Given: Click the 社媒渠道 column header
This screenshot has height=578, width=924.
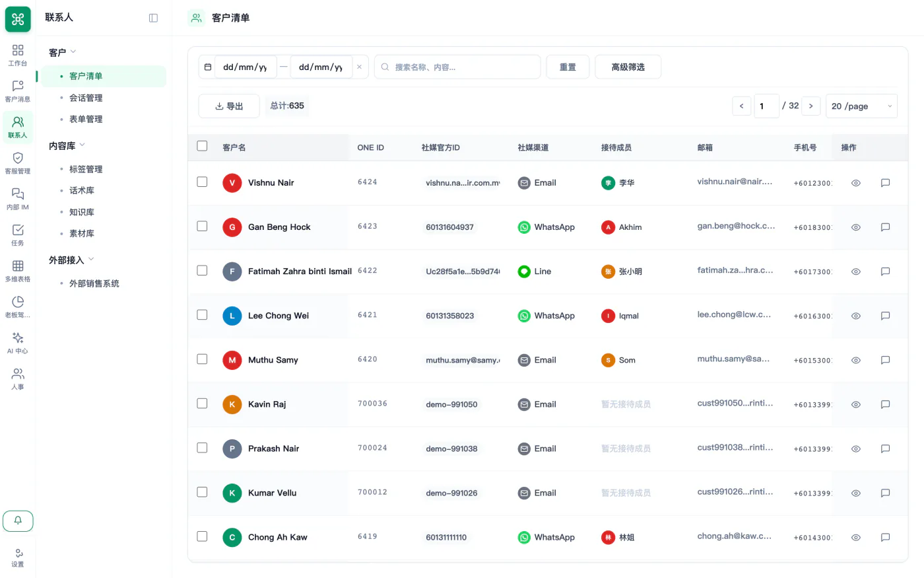Looking at the screenshot, I should (533, 147).
